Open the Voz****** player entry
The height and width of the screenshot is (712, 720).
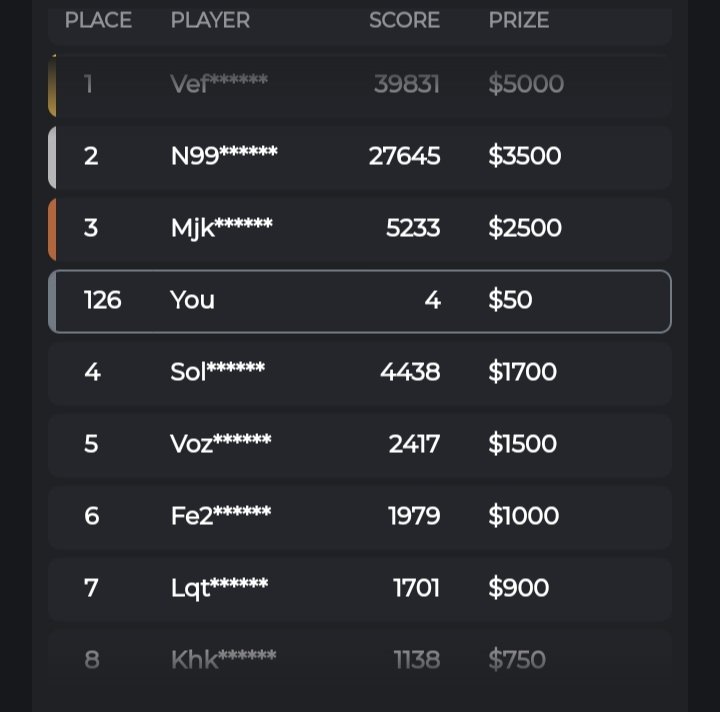(220, 444)
